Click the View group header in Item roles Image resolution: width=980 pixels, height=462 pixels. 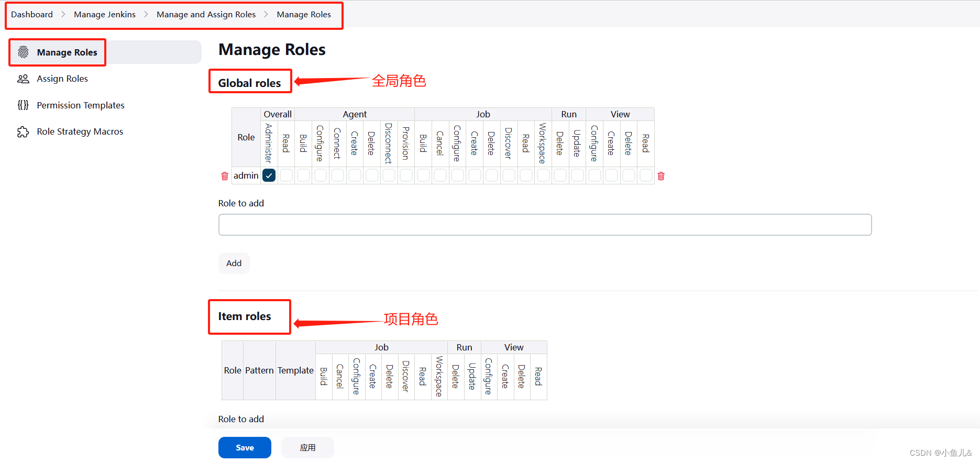pyautogui.click(x=514, y=347)
